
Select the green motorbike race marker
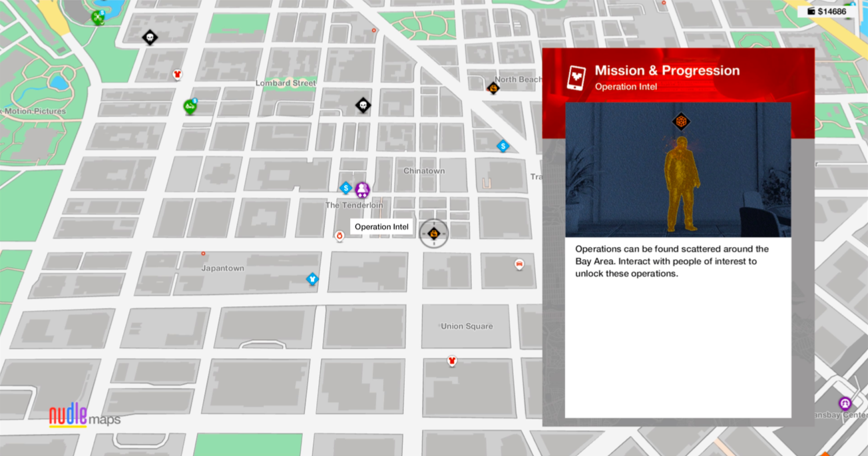pyautogui.click(x=190, y=107)
